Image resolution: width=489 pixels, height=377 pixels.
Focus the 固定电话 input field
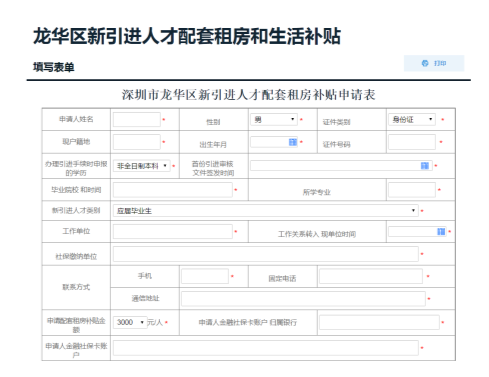[371, 276]
